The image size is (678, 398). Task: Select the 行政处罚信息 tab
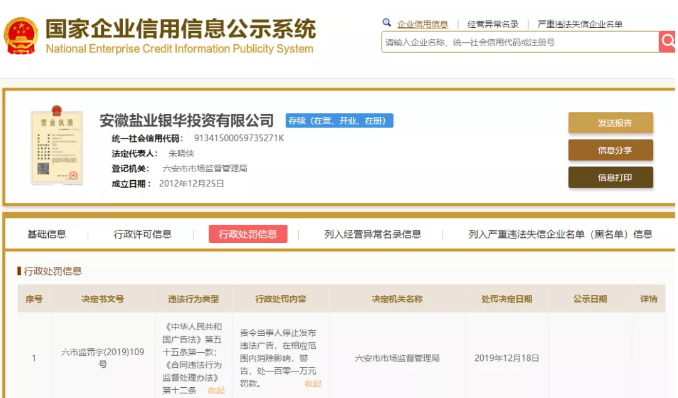click(x=248, y=234)
